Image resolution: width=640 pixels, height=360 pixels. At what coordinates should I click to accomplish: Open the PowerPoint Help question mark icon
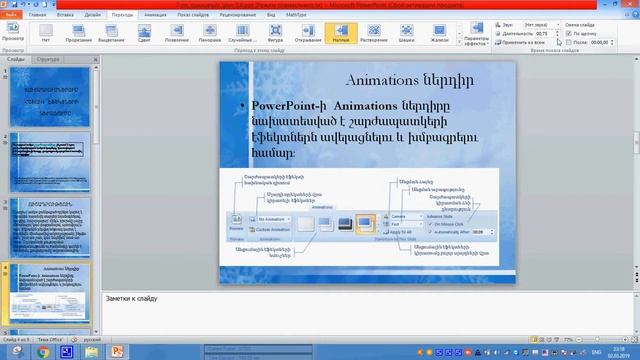click(x=636, y=14)
